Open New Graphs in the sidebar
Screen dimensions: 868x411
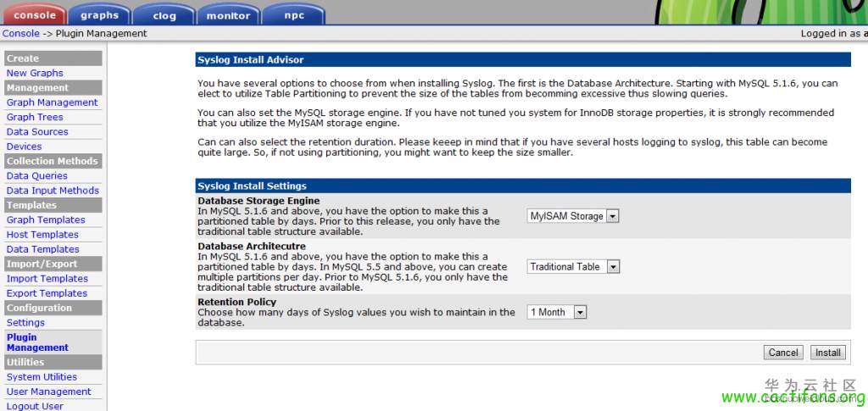[35, 73]
